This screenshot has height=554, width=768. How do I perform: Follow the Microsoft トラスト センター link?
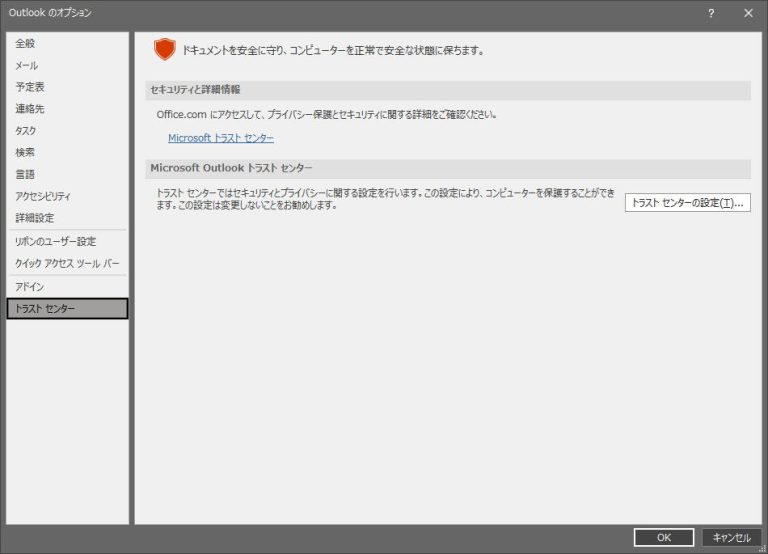coord(221,138)
